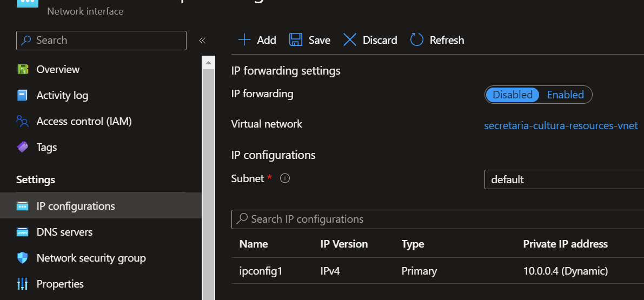The image size is (644, 300).
Task: Select IP configurations menu item
Action: tap(101, 205)
